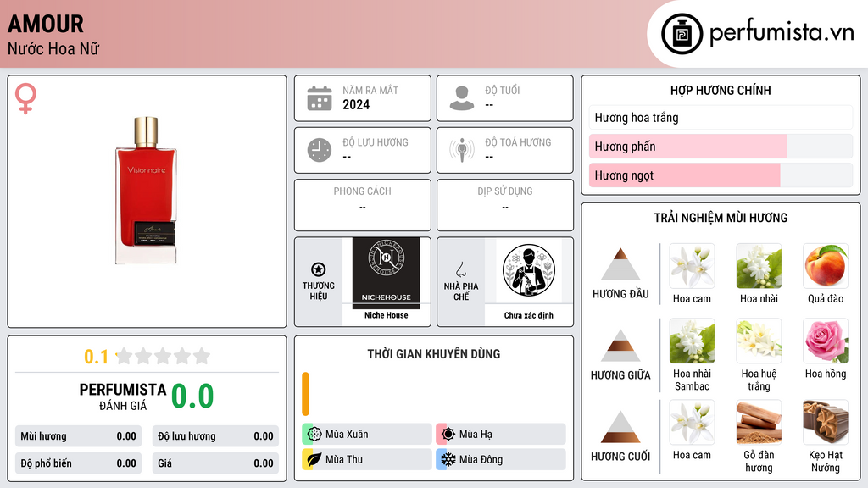Click the Mùa Xuân season chip
868x488 pixels.
(367, 434)
